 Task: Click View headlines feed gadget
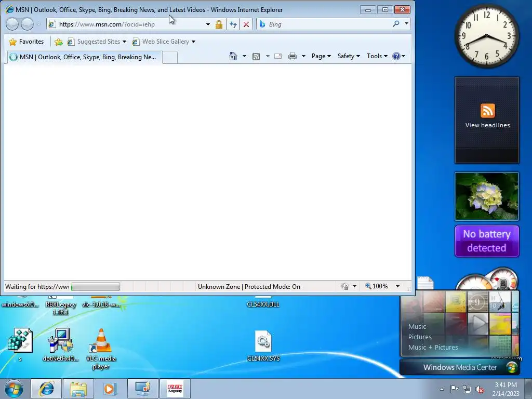pyautogui.click(x=487, y=120)
